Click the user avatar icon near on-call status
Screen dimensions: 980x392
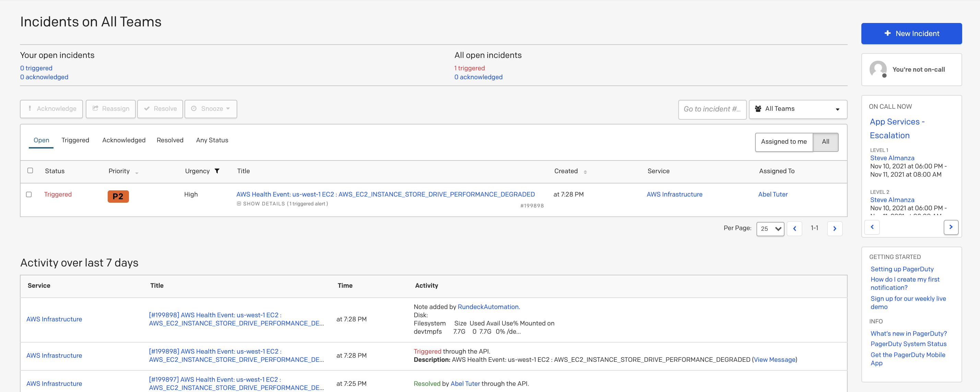(x=878, y=69)
